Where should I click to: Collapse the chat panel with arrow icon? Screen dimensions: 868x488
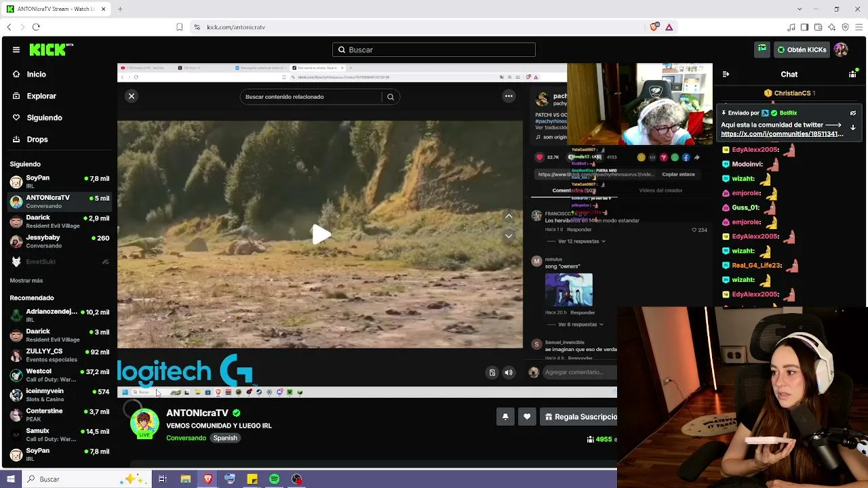pyautogui.click(x=726, y=75)
